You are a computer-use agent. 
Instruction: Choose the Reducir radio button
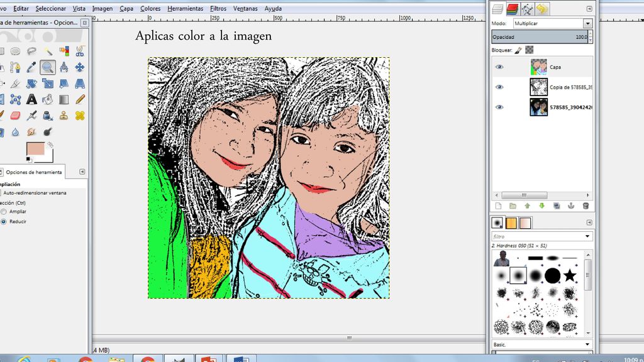pyautogui.click(x=3, y=222)
